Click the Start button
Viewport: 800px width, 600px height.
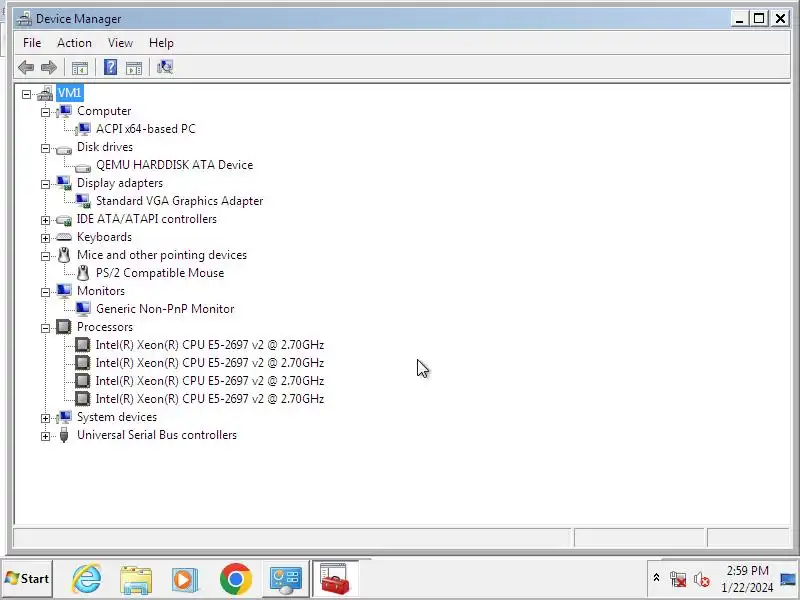pos(27,579)
